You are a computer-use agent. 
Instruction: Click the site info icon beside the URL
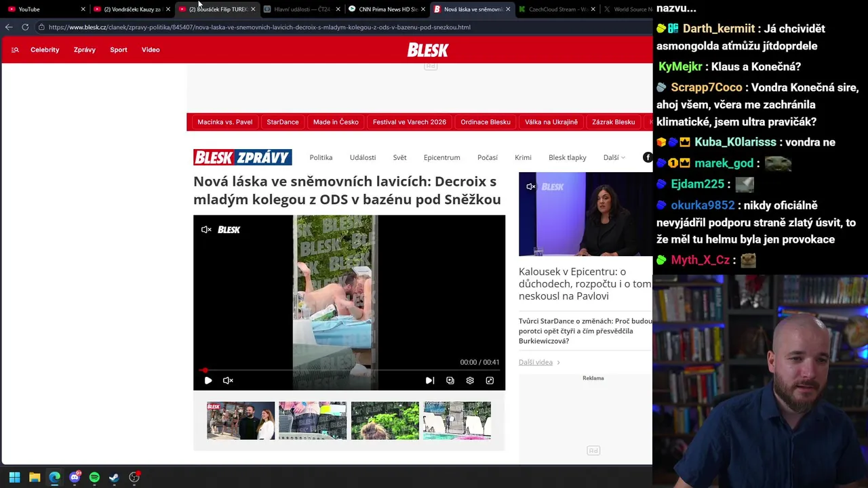[x=41, y=27]
